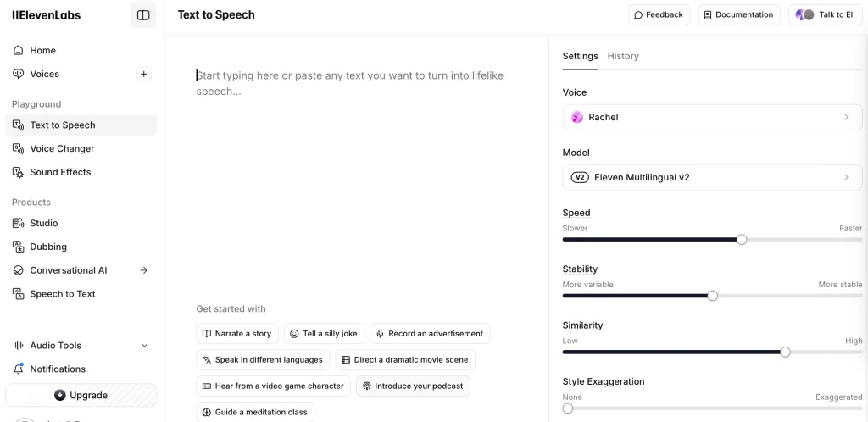Viewport: 868px width, 422px height.
Task: Select the Settings tab
Action: coord(580,56)
